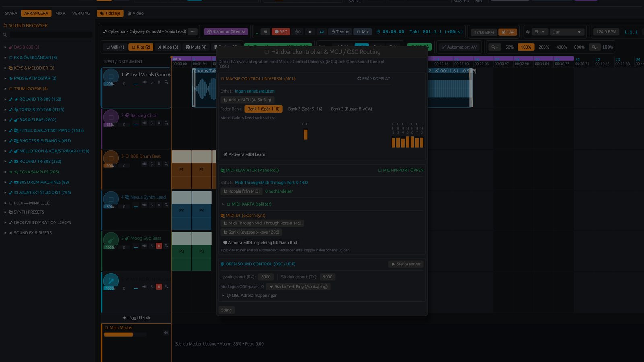Screen dimensions: 644x362
Task: Start recording with the REC button
Action: coord(281,32)
